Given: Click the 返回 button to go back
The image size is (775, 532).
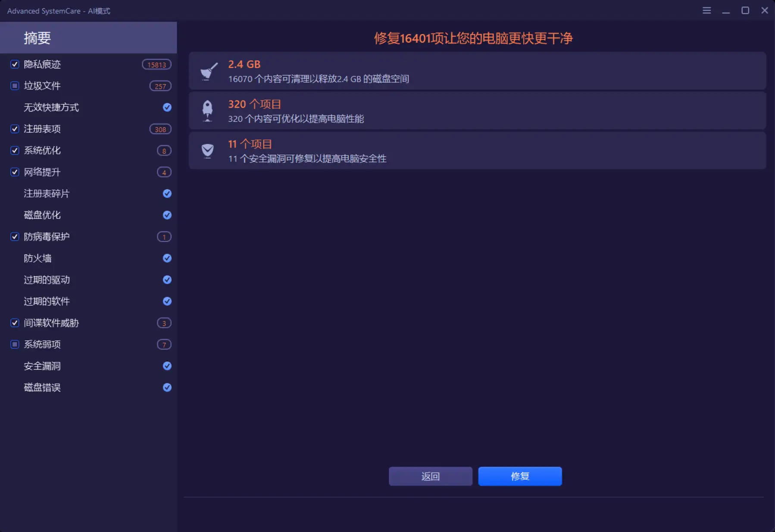Looking at the screenshot, I should pos(430,476).
